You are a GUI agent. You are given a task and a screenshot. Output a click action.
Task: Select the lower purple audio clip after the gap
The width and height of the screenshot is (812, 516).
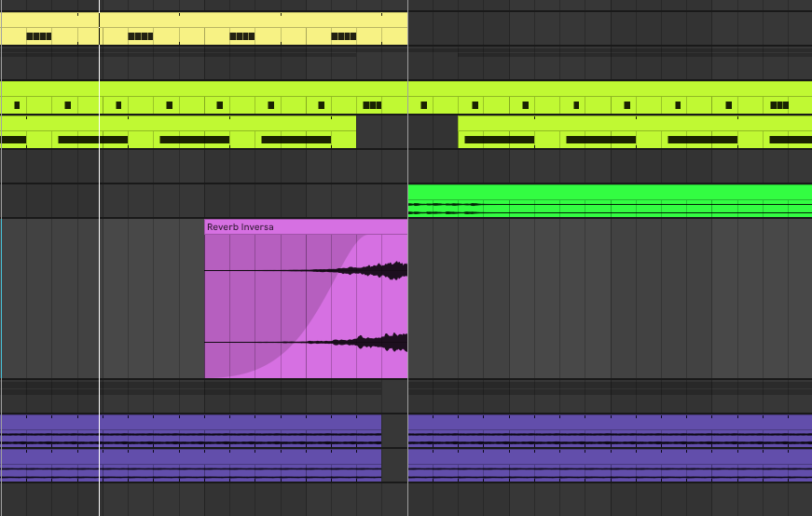[x=610, y=466]
